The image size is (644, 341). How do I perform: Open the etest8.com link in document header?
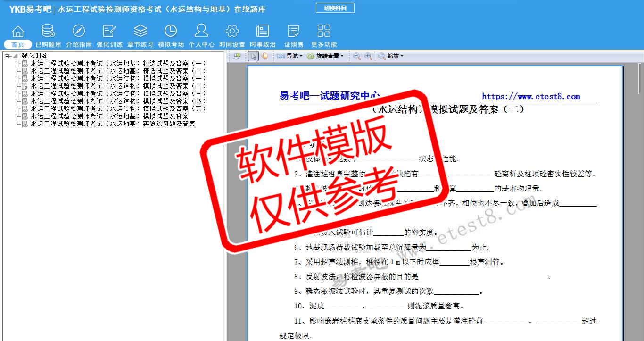pyautogui.click(x=530, y=97)
